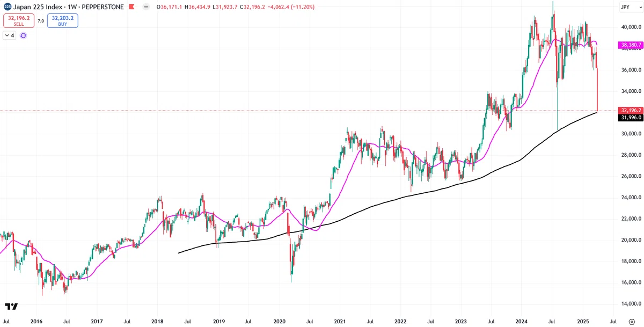Click the 20,000.0 price axis label
Viewport: 644px width, 327px height.
(631, 240)
